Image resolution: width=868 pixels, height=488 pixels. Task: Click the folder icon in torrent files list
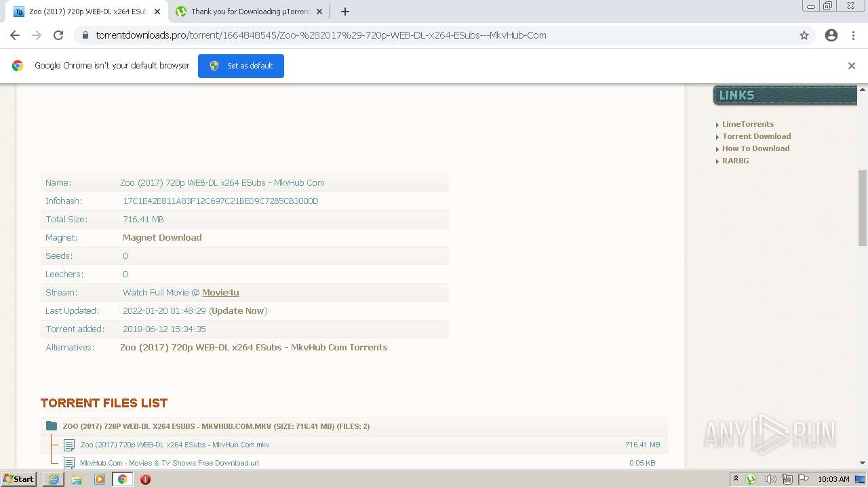coord(52,426)
